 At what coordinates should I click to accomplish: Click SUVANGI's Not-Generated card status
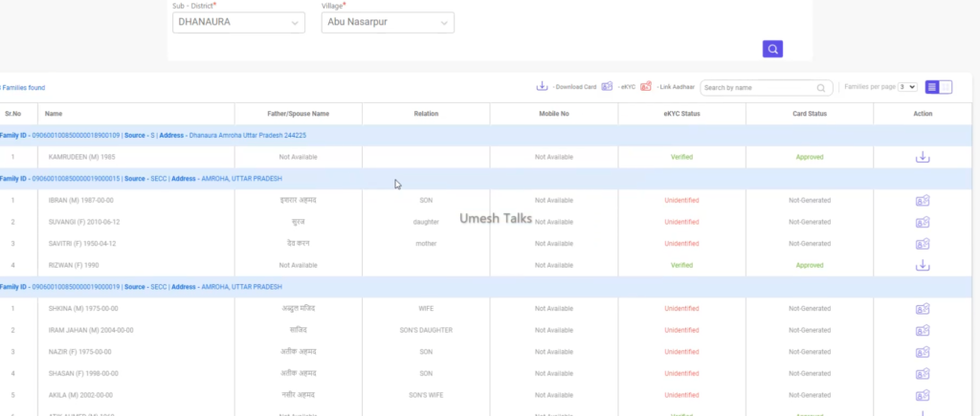coord(810,223)
